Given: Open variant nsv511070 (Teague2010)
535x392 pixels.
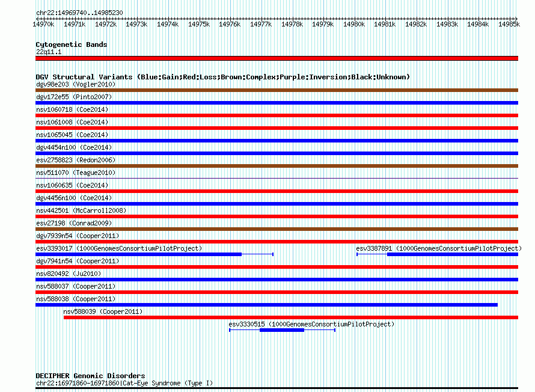Looking at the screenshot, I should coord(76,173).
